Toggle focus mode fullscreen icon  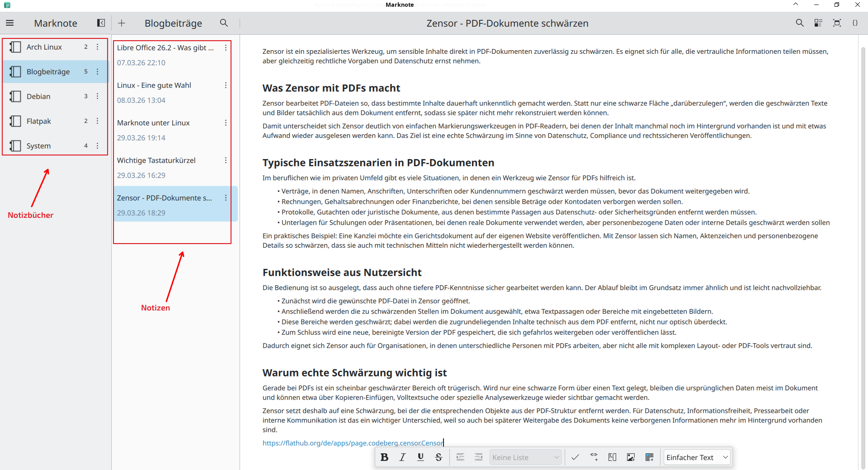[x=837, y=23]
